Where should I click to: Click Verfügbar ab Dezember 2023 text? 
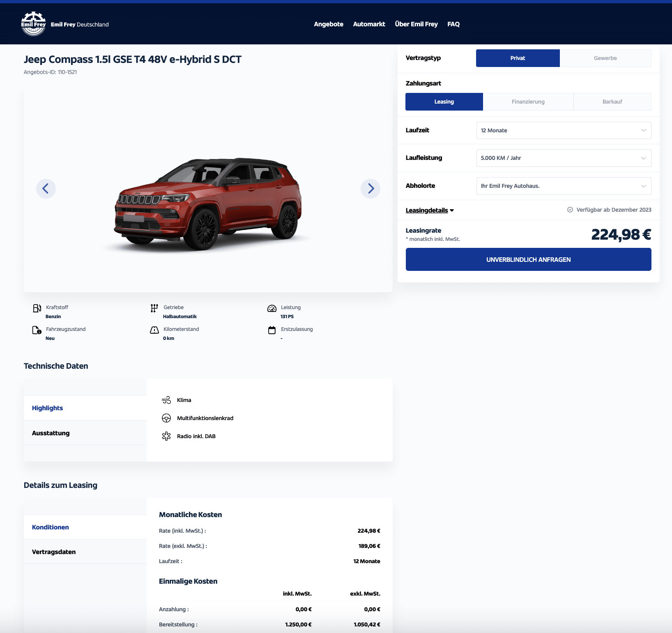pyautogui.click(x=614, y=210)
